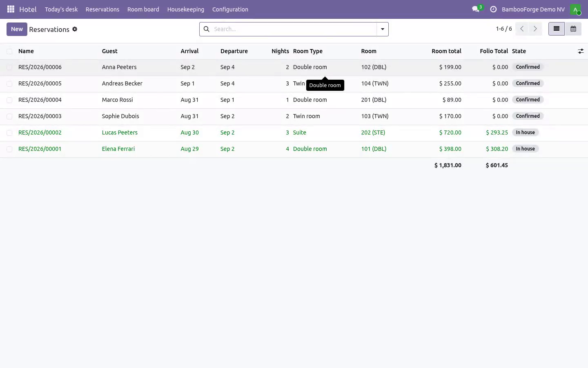Image resolution: width=588 pixels, height=368 pixels.
Task: Check the RES/2026/00003 row checkbox
Action: [9, 116]
